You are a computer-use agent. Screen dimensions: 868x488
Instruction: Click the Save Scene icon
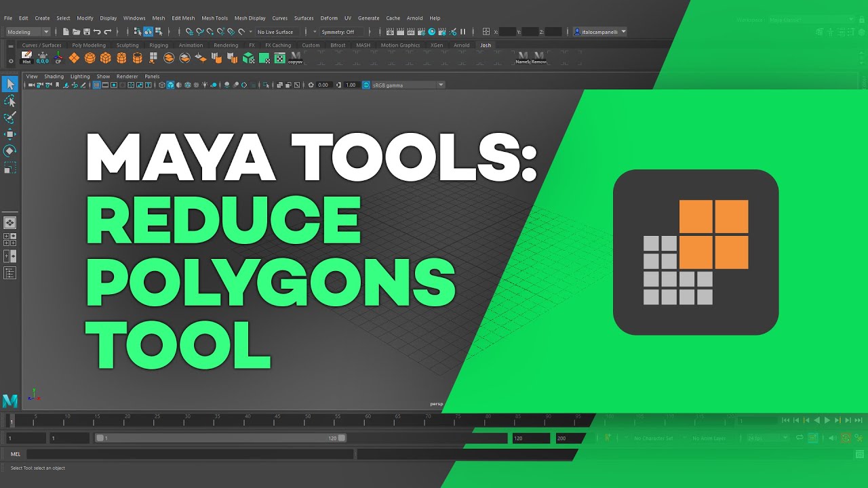click(87, 32)
